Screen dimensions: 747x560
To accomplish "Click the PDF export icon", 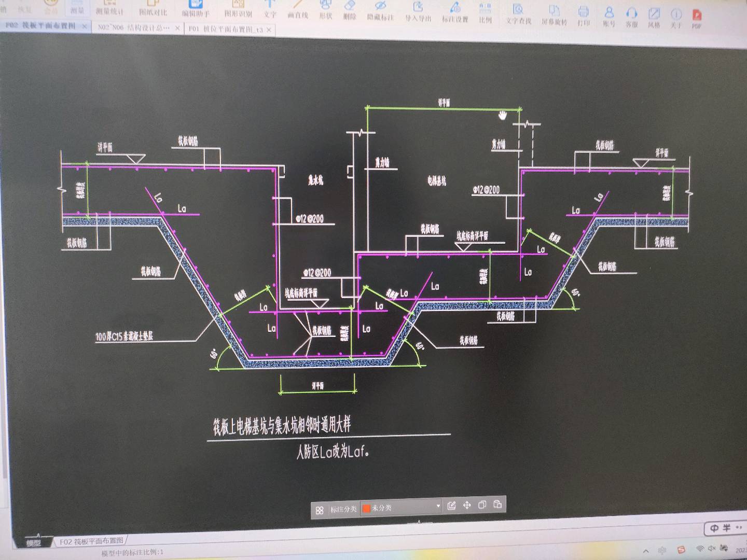I will click(697, 19).
